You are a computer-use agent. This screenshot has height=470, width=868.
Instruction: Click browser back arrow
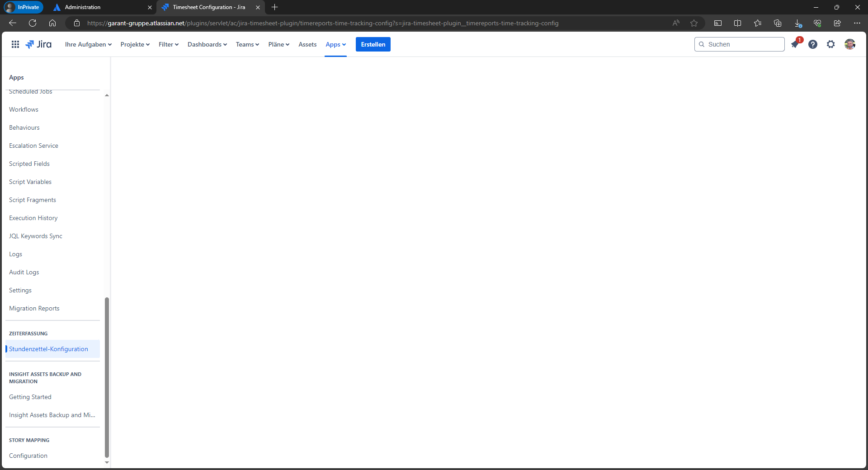click(x=13, y=23)
